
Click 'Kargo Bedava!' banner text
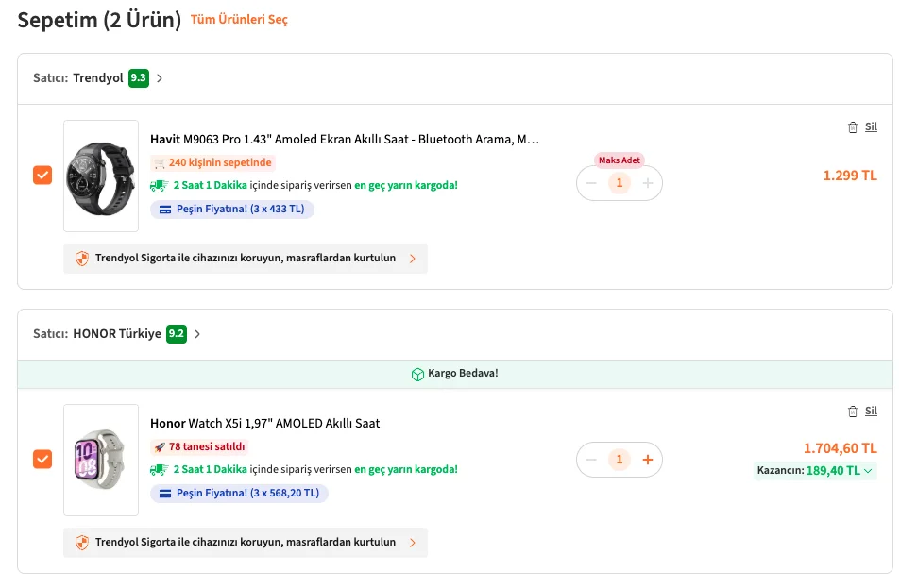[463, 373]
